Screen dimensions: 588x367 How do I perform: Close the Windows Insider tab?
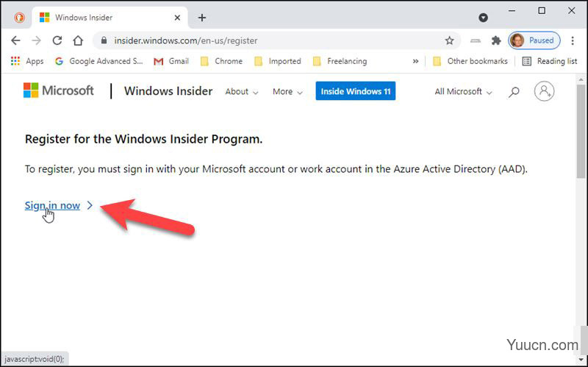point(177,18)
